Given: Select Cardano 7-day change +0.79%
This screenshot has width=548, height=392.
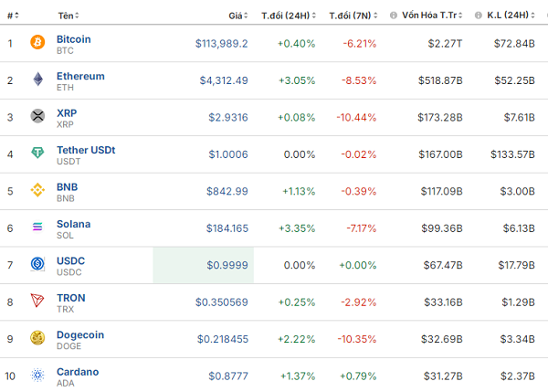Looking at the screenshot, I should 358,376.
